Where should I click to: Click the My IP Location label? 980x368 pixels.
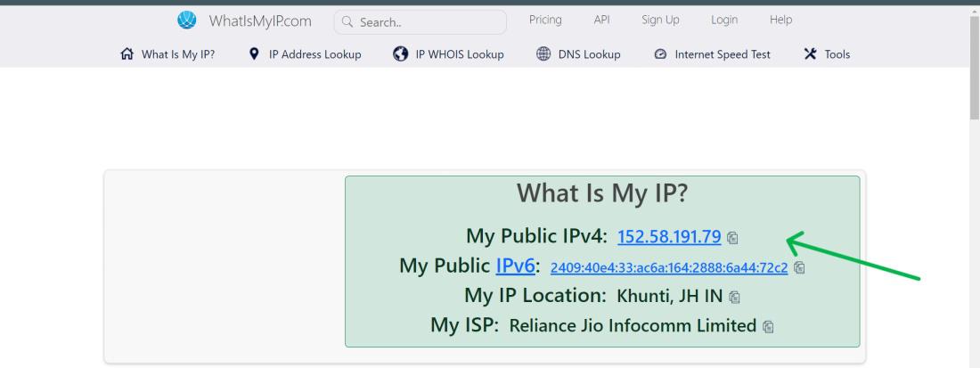pos(535,295)
